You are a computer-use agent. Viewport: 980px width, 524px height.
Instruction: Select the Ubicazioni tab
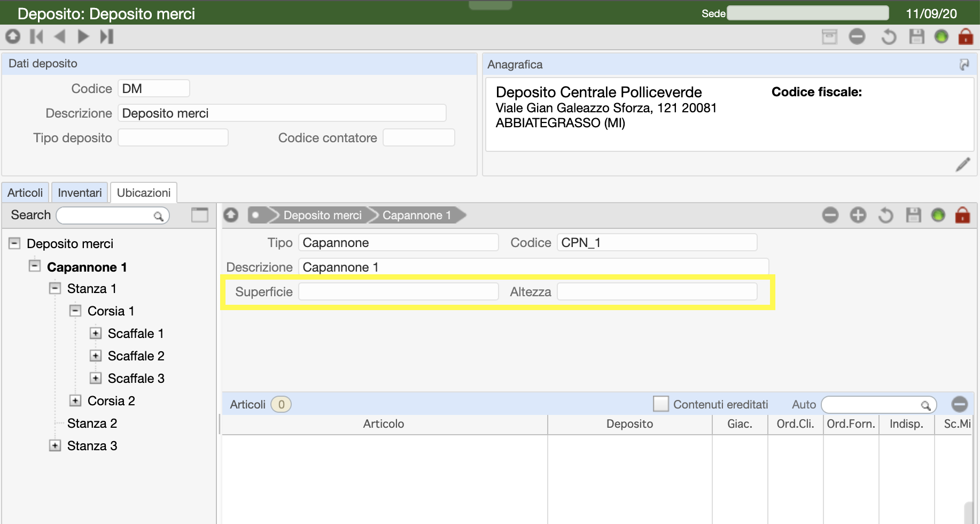144,192
